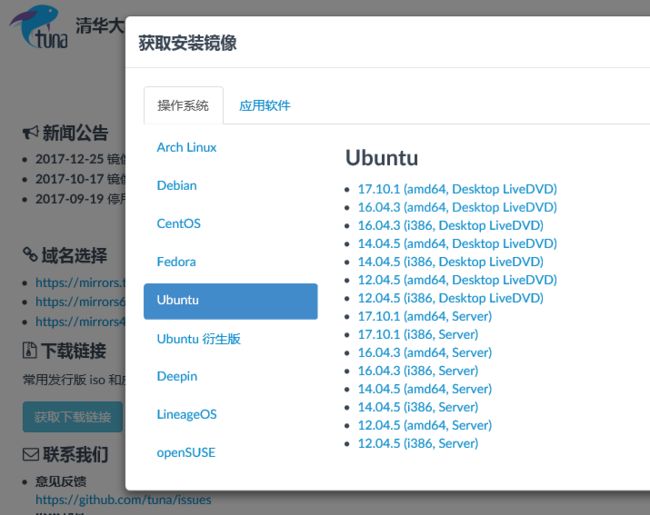Image resolution: width=650 pixels, height=515 pixels.
Task: Download 12.04.5 amd64 Desktop LiveDVD
Action: [x=457, y=280]
